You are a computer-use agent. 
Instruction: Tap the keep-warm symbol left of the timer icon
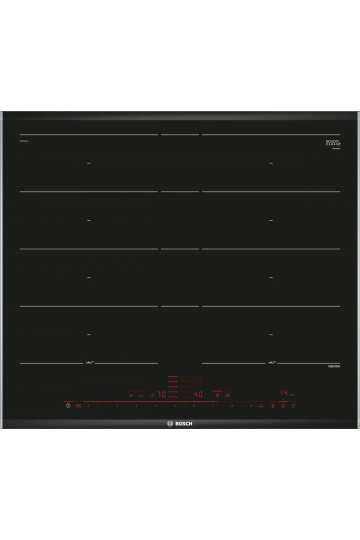(x=273, y=406)
